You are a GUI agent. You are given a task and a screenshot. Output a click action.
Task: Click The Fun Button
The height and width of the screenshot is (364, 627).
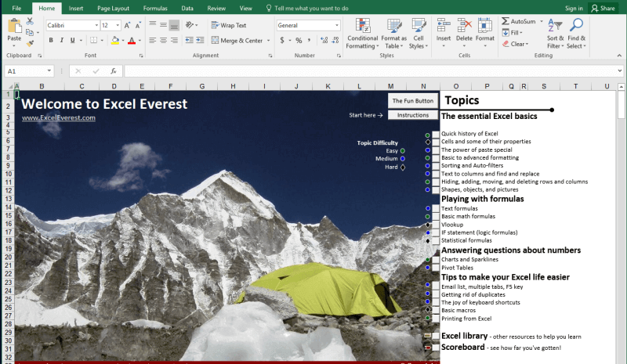point(413,101)
